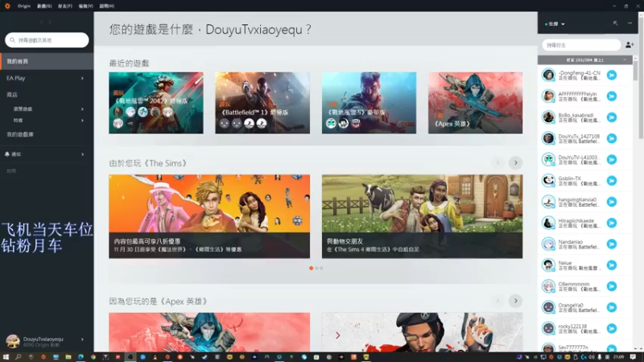The width and height of the screenshot is (644, 362).
Task: Open 我的遊戲庫 library
Action: 20,134
